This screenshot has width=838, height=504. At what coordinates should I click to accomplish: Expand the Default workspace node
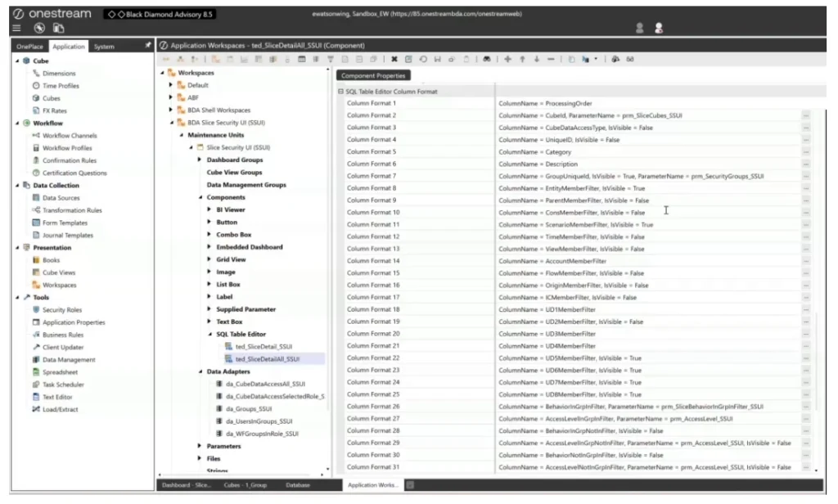coord(170,85)
